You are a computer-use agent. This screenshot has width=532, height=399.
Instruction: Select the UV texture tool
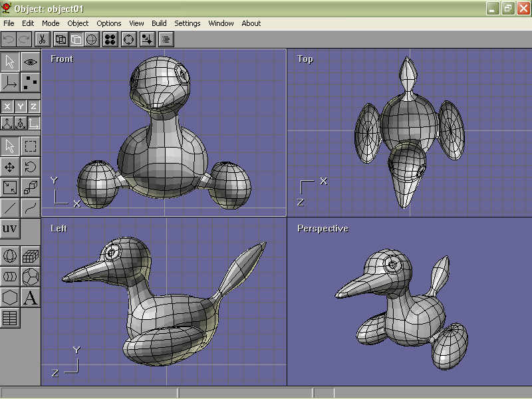pos(10,229)
